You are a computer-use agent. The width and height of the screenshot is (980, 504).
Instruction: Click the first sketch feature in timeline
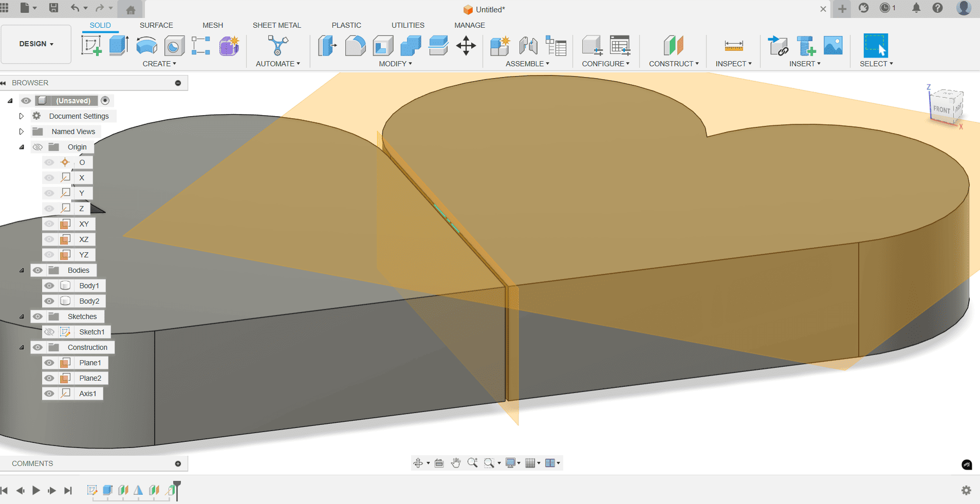click(92, 490)
